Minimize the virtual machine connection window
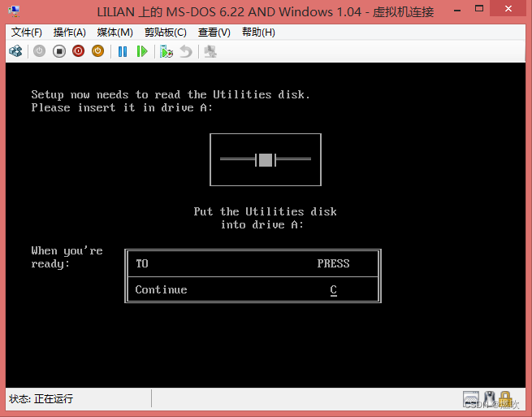Screen dimensions: 532x417 pyautogui.click(x=457, y=10)
